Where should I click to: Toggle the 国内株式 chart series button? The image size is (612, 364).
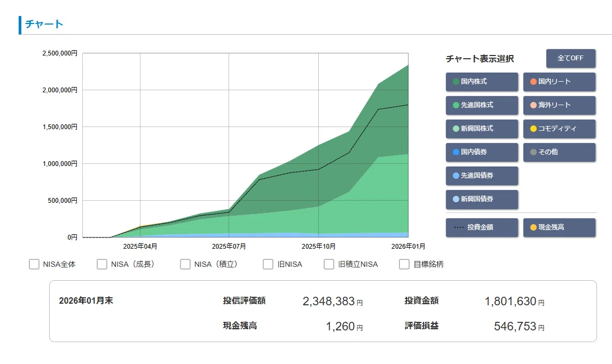(x=482, y=82)
